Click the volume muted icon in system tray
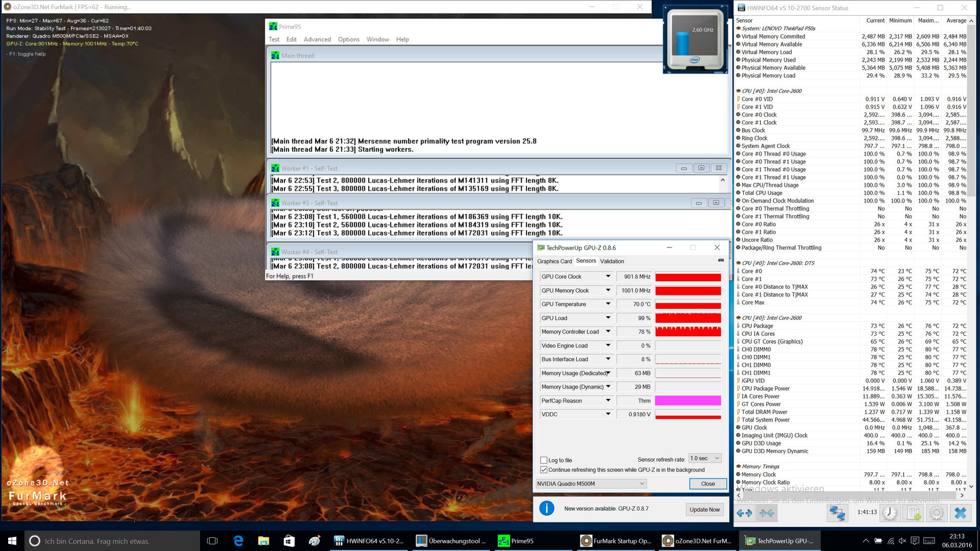980x551 pixels. coord(902,541)
